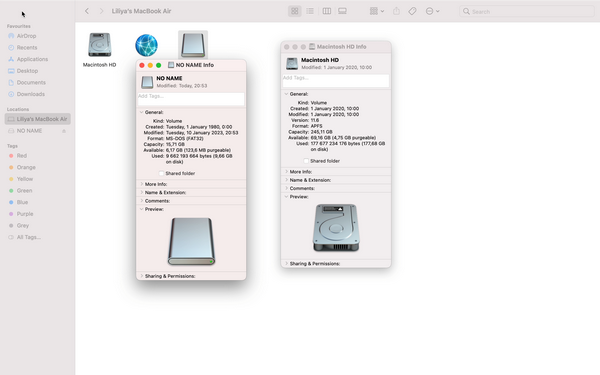The height and width of the screenshot is (375, 600).
Task: Go back with the Finder back arrow
Action: 87,11
